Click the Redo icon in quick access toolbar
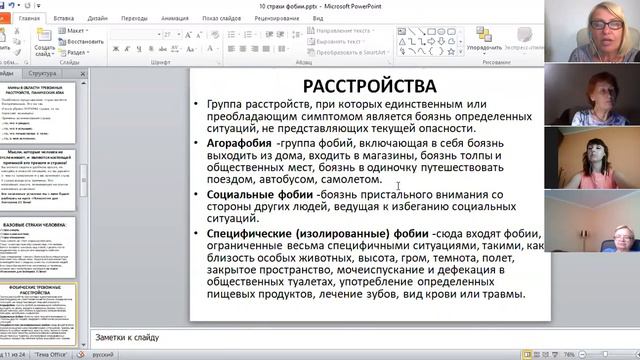This screenshot has height=360, width=640. 28,6
